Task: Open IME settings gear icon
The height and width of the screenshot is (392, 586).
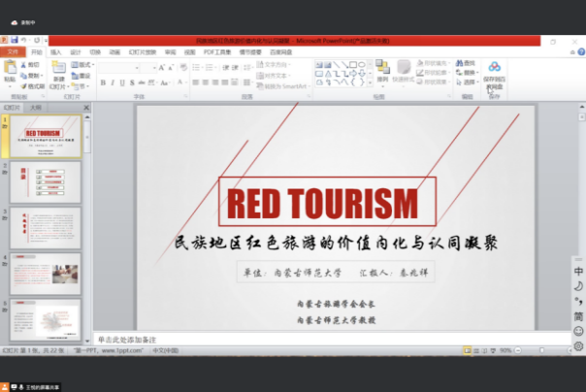Action: tap(578, 345)
